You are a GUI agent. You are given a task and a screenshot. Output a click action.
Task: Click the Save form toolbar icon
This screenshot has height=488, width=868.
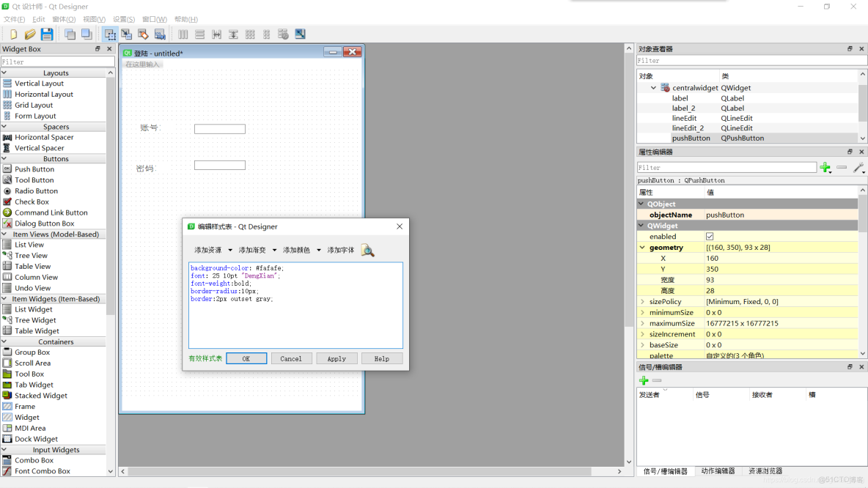click(x=46, y=34)
